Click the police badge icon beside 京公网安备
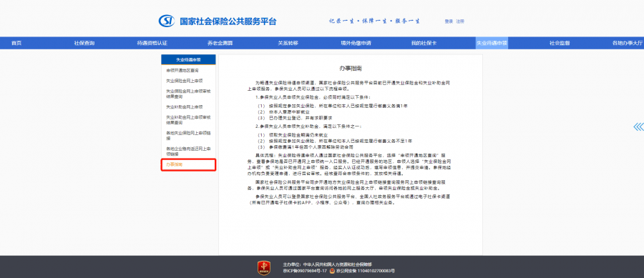The height and width of the screenshot is (278, 644). (x=332, y=271)
